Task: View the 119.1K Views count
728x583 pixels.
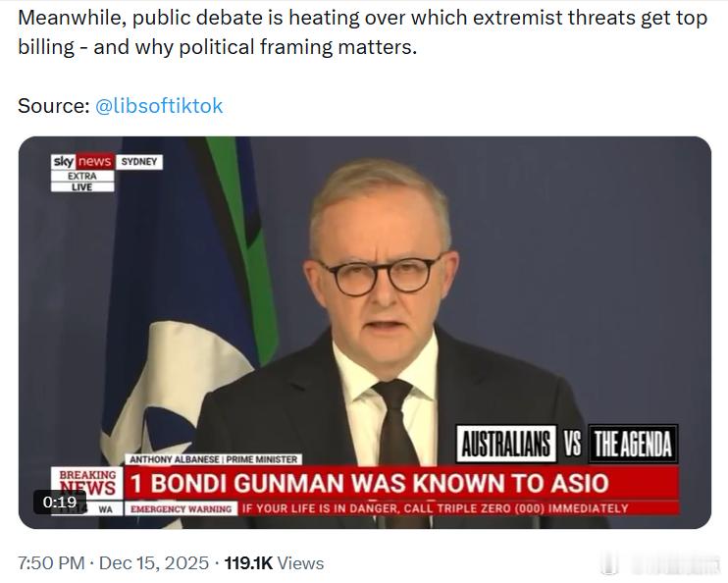Action: click(274, 563)
